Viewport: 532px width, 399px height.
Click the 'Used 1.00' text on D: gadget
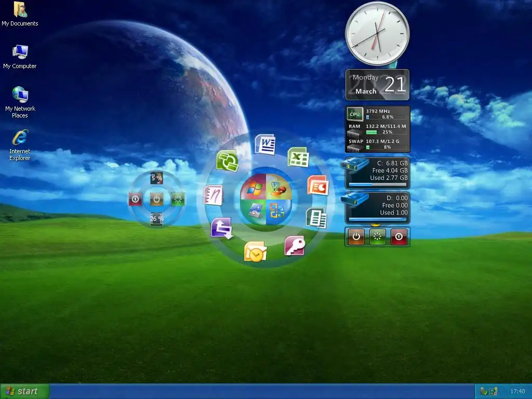(394, 212)
